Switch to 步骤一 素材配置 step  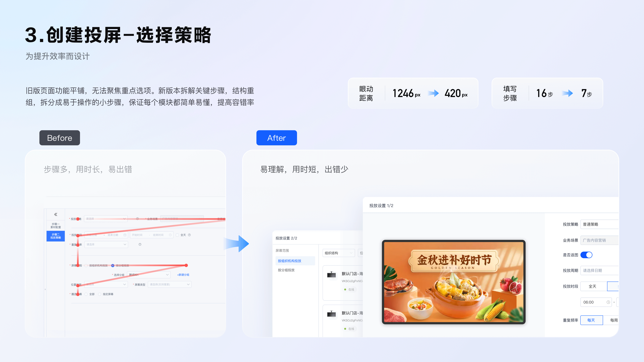56,225
